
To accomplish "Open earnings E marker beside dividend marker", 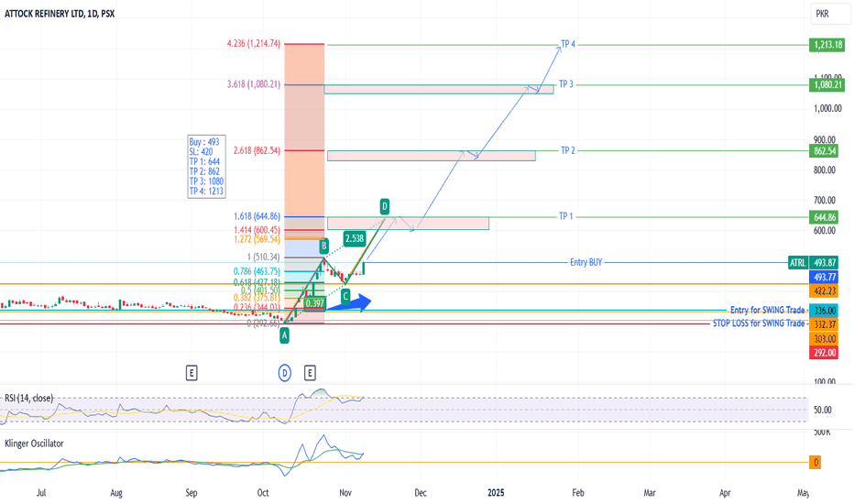I will pos(310,373).
